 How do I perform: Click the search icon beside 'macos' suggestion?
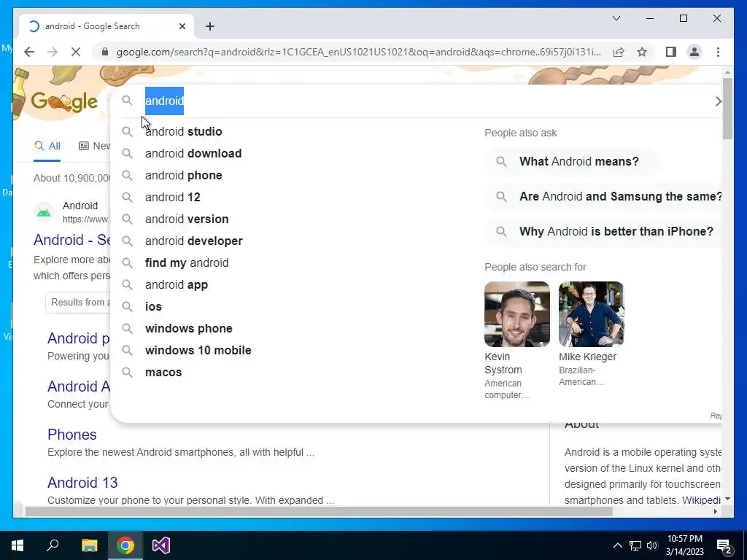coord(127,372)
